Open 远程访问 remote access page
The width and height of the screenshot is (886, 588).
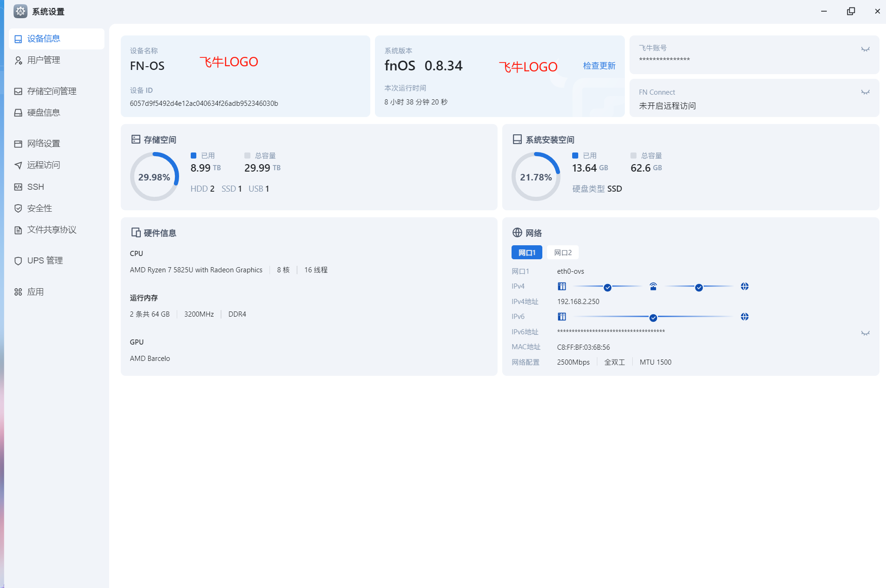click(43, 165)
